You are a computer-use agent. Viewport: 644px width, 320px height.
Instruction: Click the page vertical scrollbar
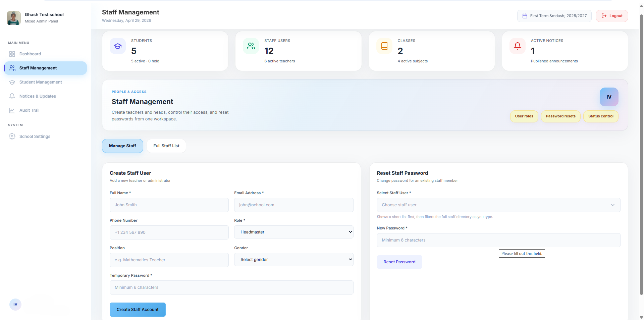click(641, 154)
